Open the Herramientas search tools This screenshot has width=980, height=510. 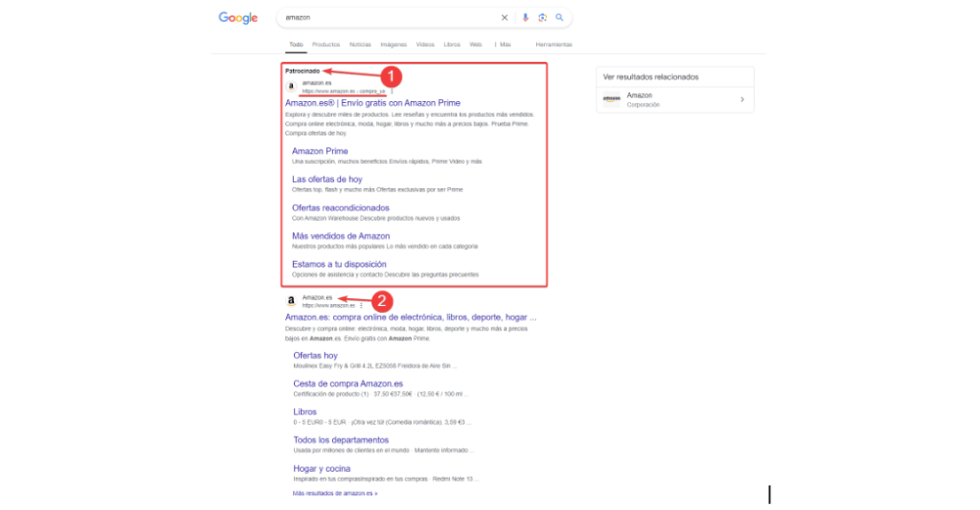coord(554,45)
